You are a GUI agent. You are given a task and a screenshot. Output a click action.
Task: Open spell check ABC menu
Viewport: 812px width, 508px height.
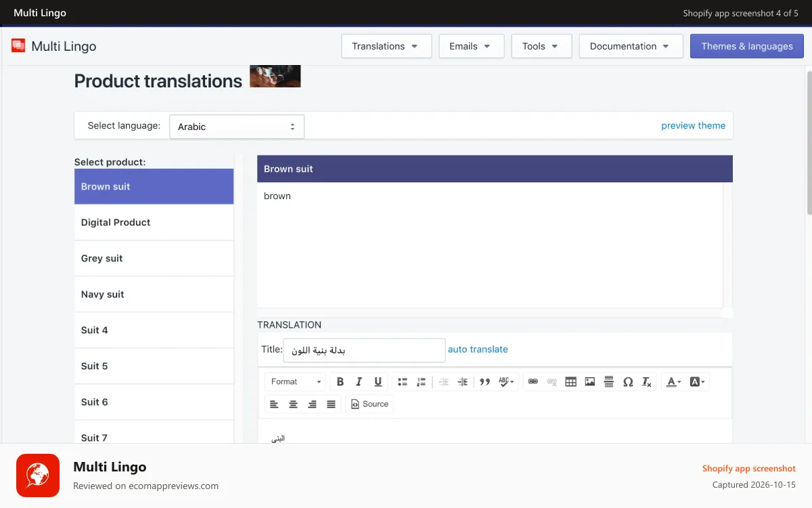click(x=506, y=382)
